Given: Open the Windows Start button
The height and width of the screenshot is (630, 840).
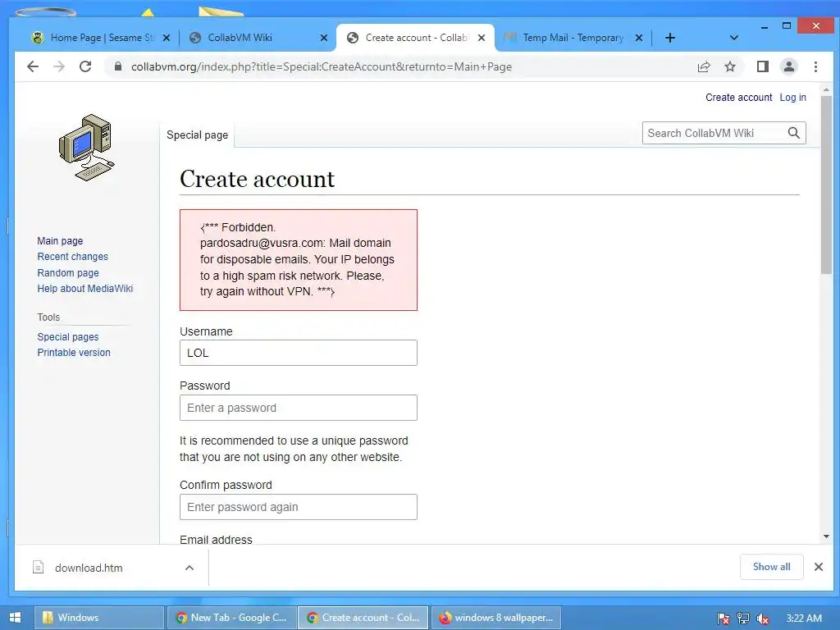Looking at the screenshot, I should [15, 618].
